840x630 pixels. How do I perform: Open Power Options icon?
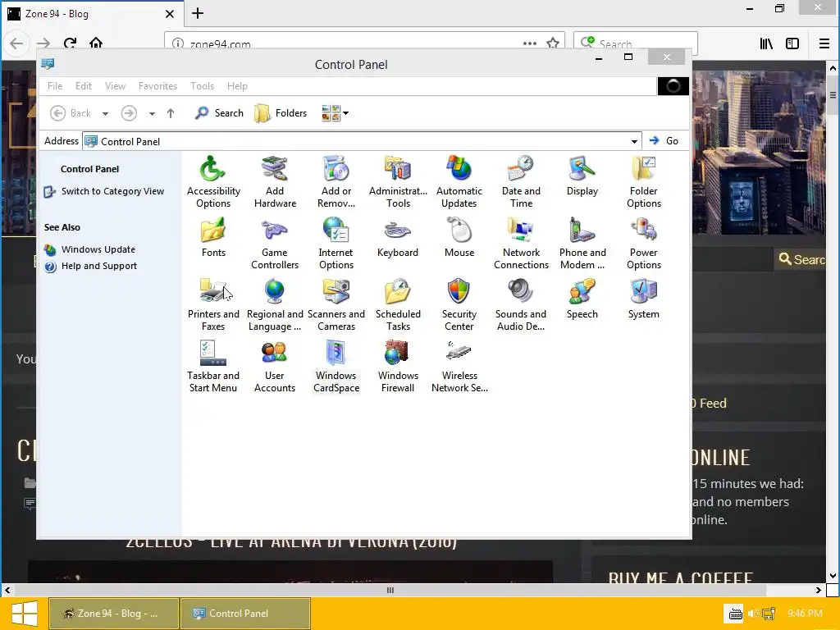[x=644, y=243]
